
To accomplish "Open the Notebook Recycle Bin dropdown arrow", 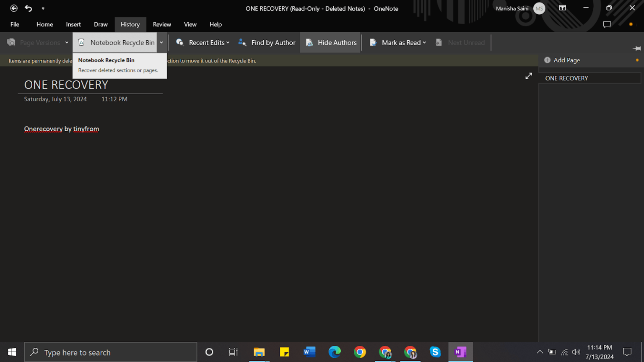I will click(x=161, y=42).
